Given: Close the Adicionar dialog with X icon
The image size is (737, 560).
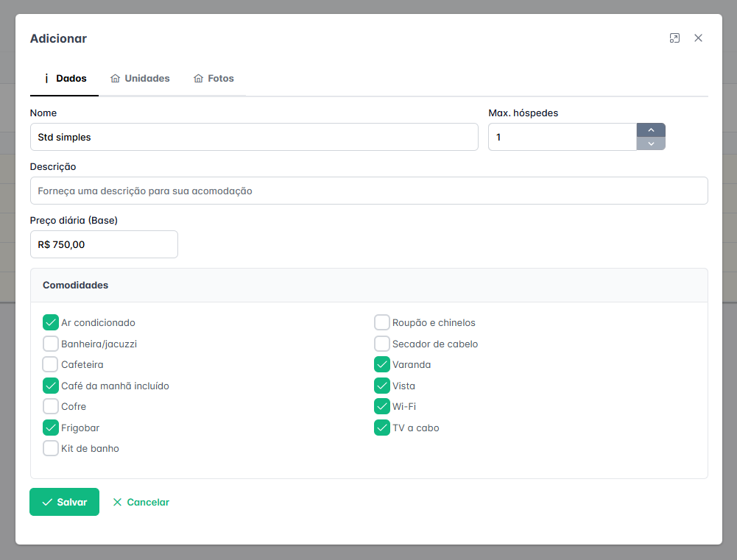Looking at the screenshot, I should coord(698,38).
